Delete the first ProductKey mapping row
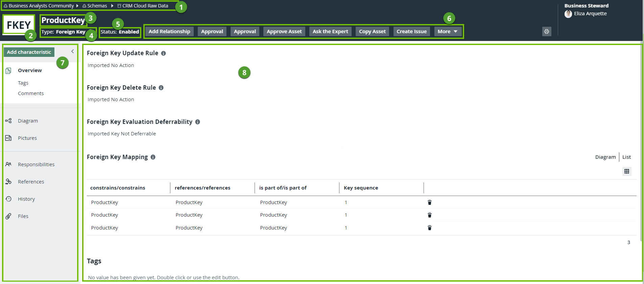The height and width of the screenshot is (284, 644). (429, 202)
